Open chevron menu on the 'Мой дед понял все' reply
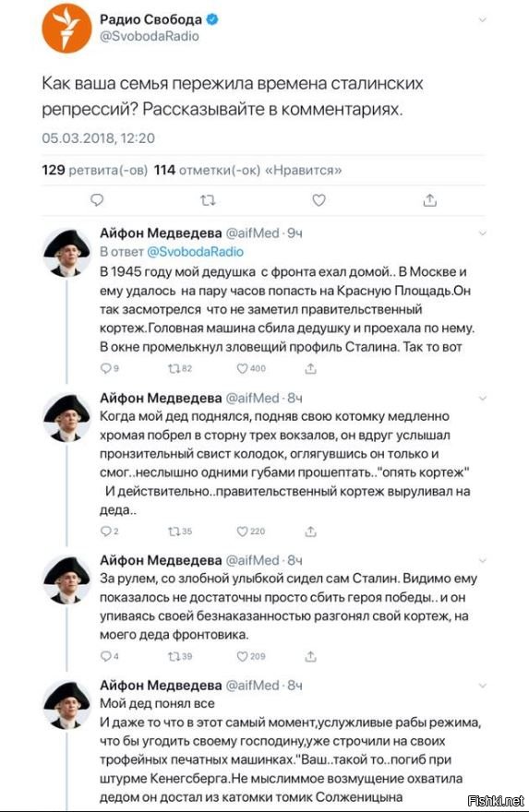 click(x=482, y=686)
